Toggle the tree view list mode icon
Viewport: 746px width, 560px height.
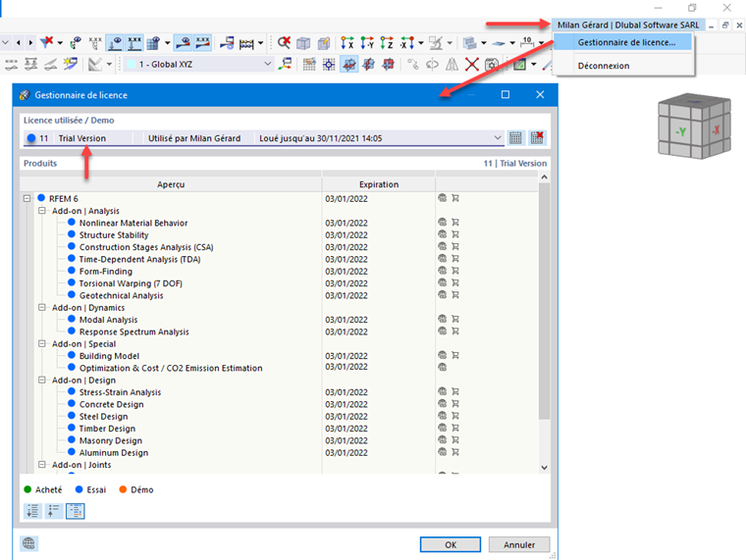pyautogui.click(x=76, y=511)
